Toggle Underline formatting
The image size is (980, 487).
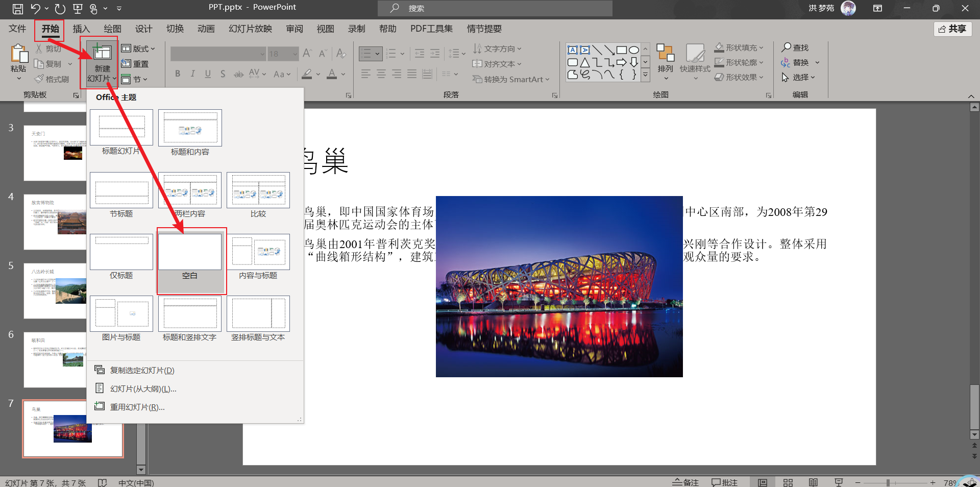point(208,74)
